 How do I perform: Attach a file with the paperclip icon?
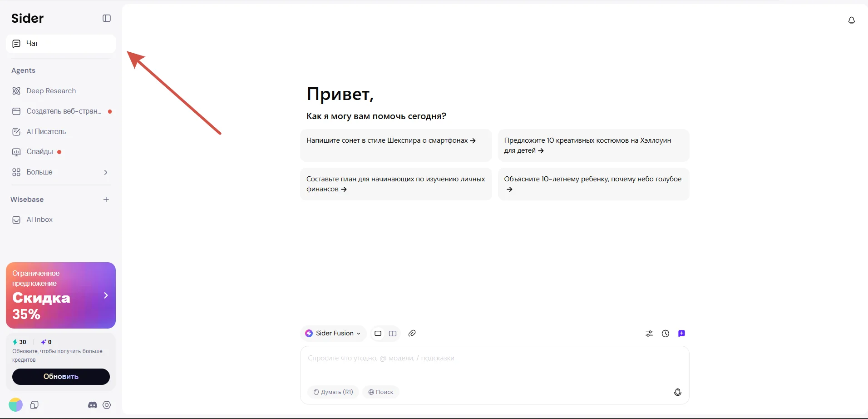point(412,334)
